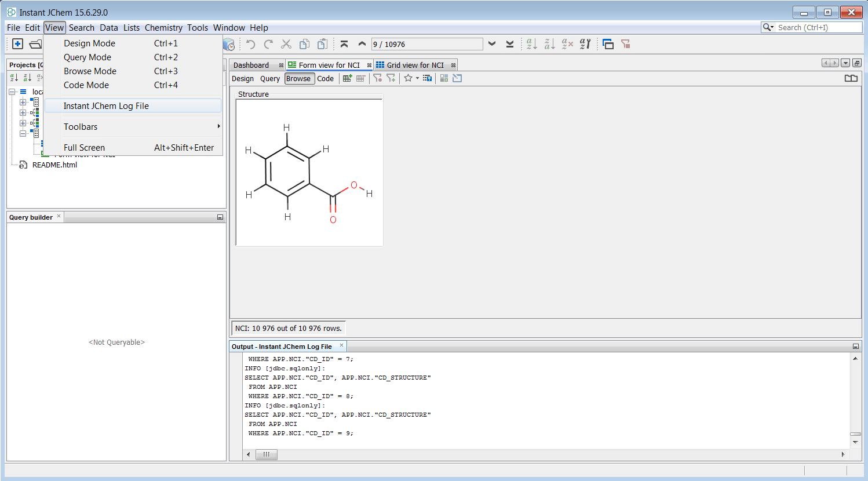Sort rows ascending with the a-z icon
The image size is (868, 481).
[x=531, y=43]
